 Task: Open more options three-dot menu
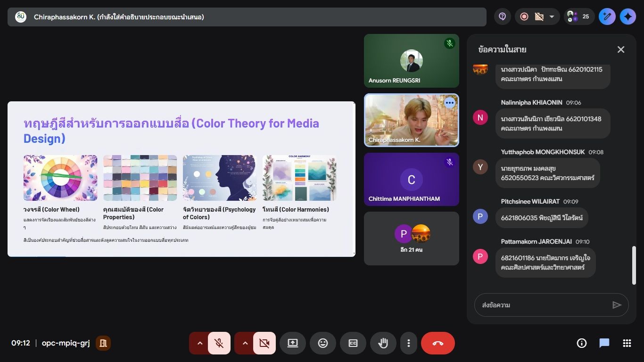pos(409,343)
